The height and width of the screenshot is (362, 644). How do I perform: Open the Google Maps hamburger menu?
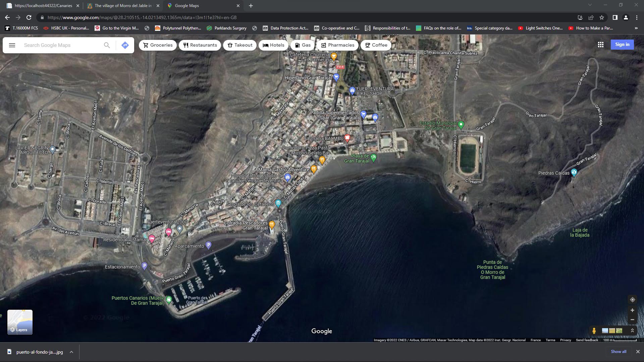12,45
